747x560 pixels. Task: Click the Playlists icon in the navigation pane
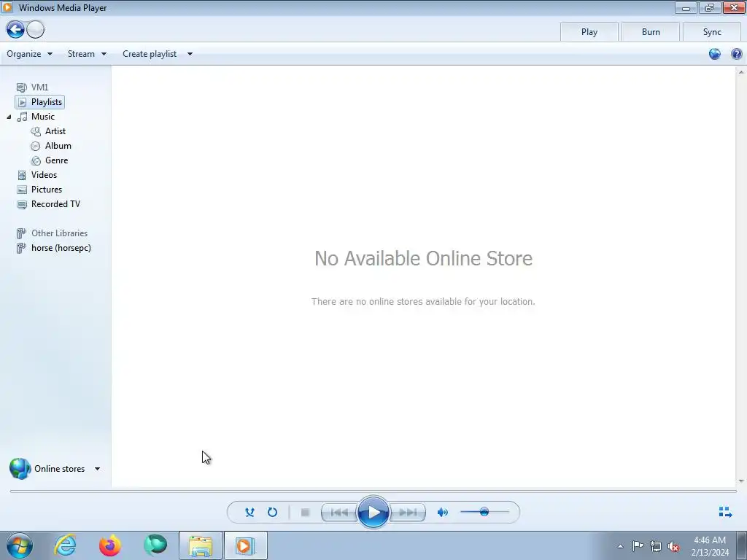coord(22,102)
